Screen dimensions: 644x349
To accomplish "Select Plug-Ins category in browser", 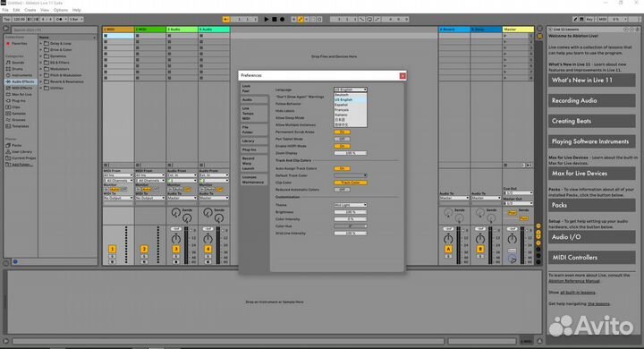I will coord(18,101).
